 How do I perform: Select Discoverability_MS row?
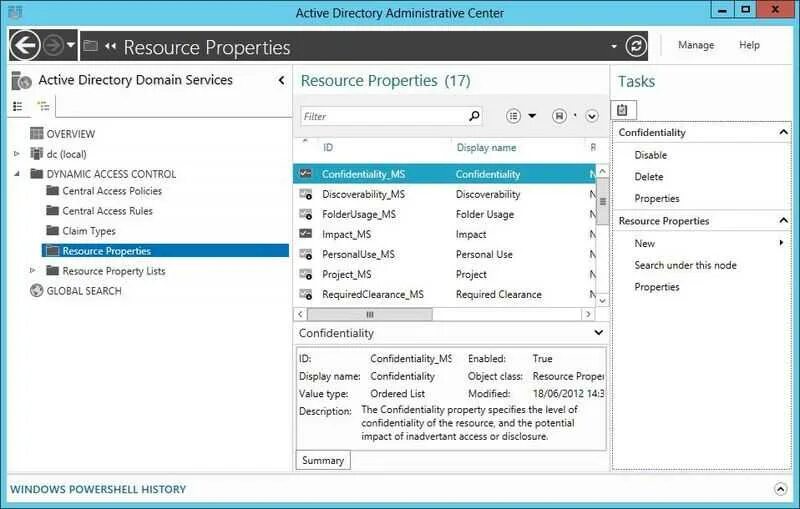(444, 194)
